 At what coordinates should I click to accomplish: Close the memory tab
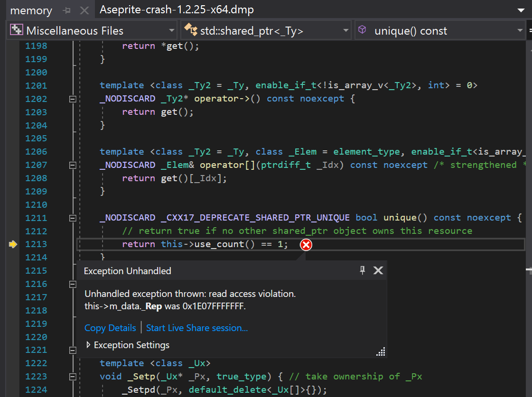coord(84,10)
